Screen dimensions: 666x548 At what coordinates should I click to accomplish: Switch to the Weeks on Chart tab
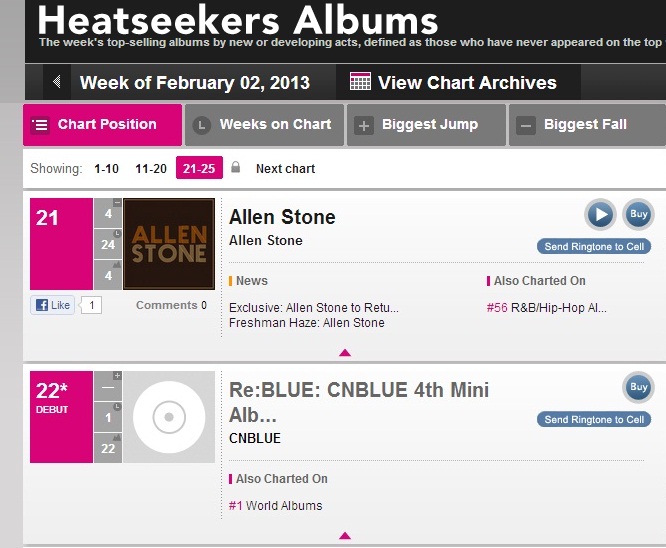click(x=265, y=125)
